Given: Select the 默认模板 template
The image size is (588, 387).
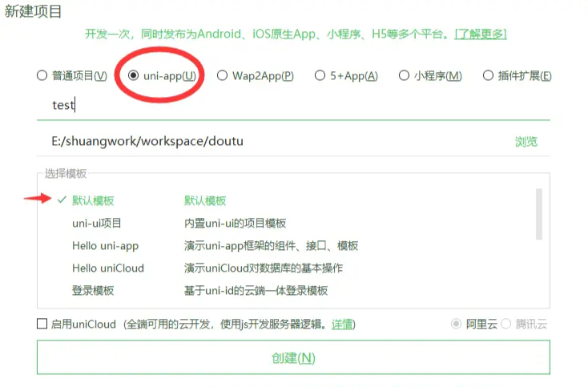Looking at the screenshot, I should (93, 200).
